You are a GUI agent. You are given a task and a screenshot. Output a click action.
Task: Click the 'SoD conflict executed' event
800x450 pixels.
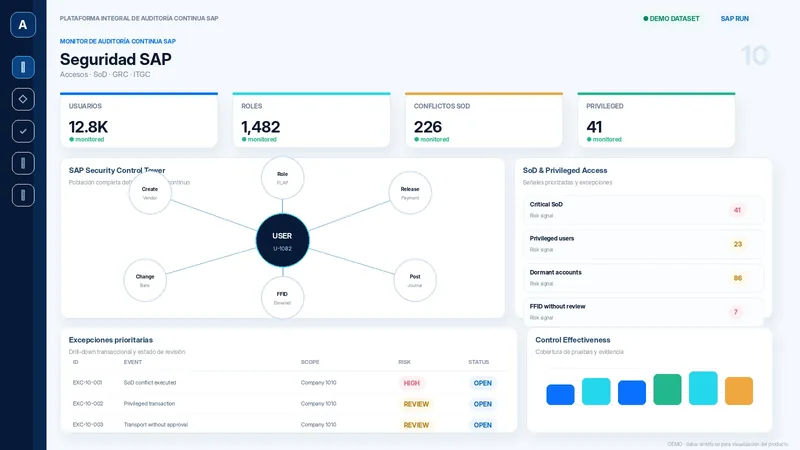coord(149,383)
